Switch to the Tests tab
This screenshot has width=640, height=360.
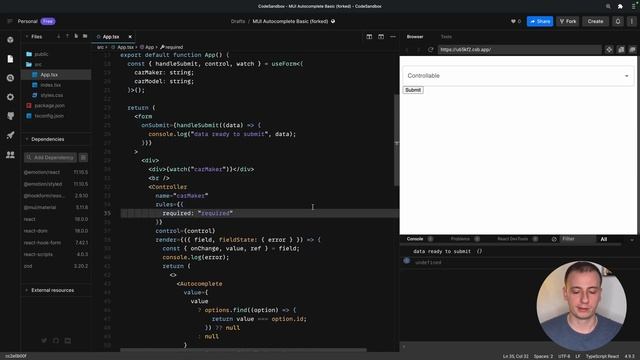[x=446, y=37]
